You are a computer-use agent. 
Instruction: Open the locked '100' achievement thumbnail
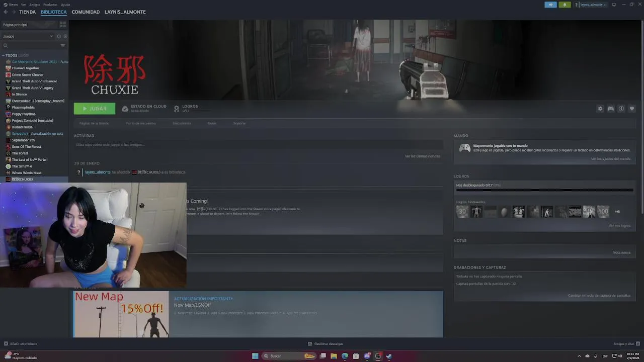[603, 212]
